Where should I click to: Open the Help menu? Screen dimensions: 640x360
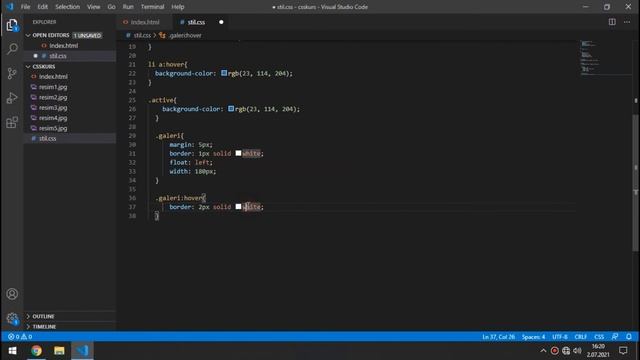(178, 7)
